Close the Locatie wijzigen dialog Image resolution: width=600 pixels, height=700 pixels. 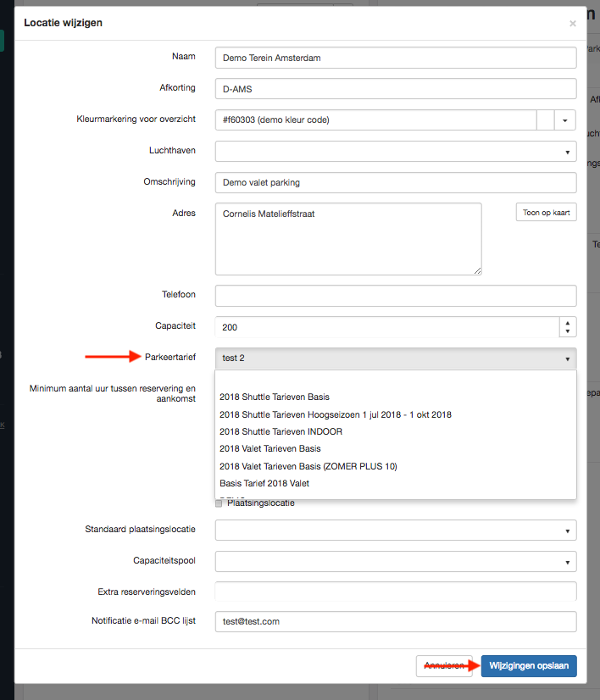point(572,23)
